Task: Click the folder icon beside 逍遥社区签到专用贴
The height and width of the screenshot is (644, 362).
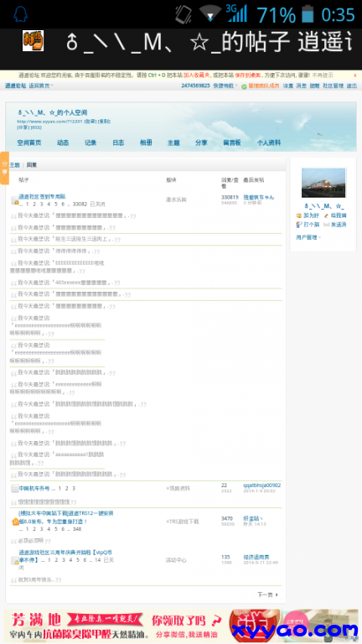Action: [x=14, y=200]
